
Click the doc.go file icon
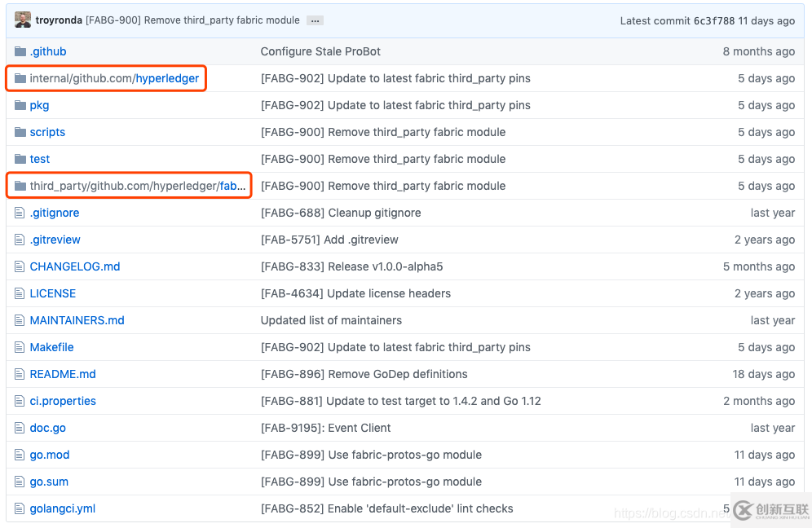(20, 428)
